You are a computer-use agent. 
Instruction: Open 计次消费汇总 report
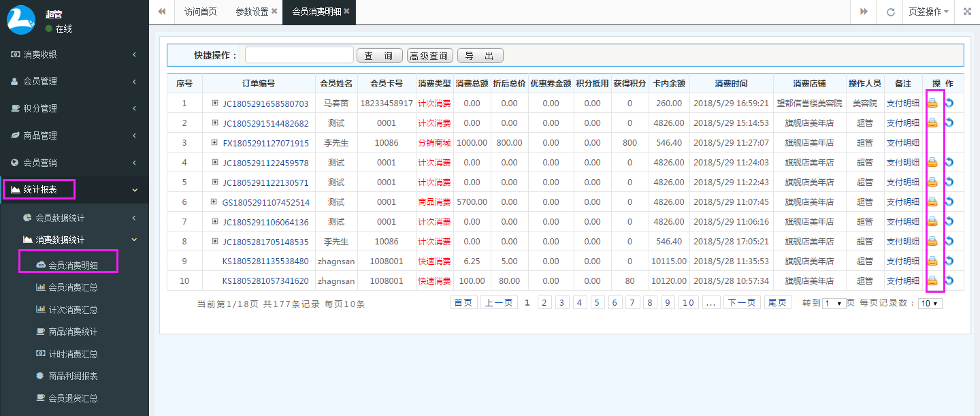pyautogui.click(x=74, y=310)
